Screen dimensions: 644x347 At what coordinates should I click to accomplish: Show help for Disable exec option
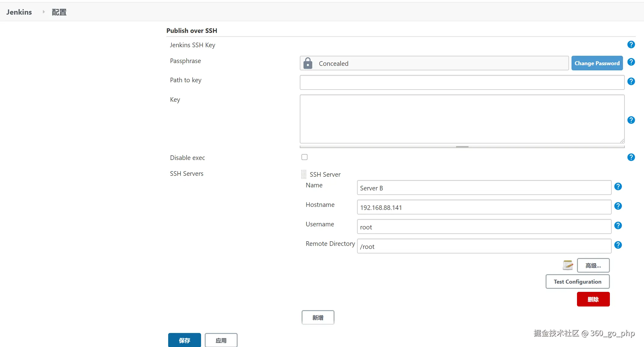point(631,157)
